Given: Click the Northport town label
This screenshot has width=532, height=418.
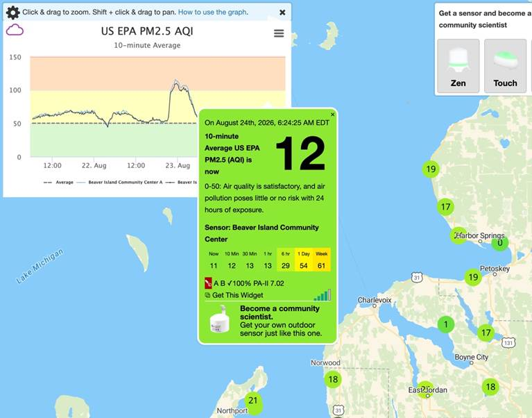Looking at the screenshot, I should (232, 411).
